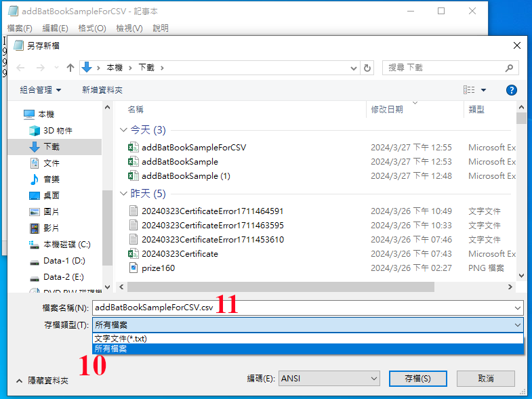Image resolution: width=532 pixels, height=399 pixels.
Task: Click the Forward navigation arrow
Action: pos(41,68)
